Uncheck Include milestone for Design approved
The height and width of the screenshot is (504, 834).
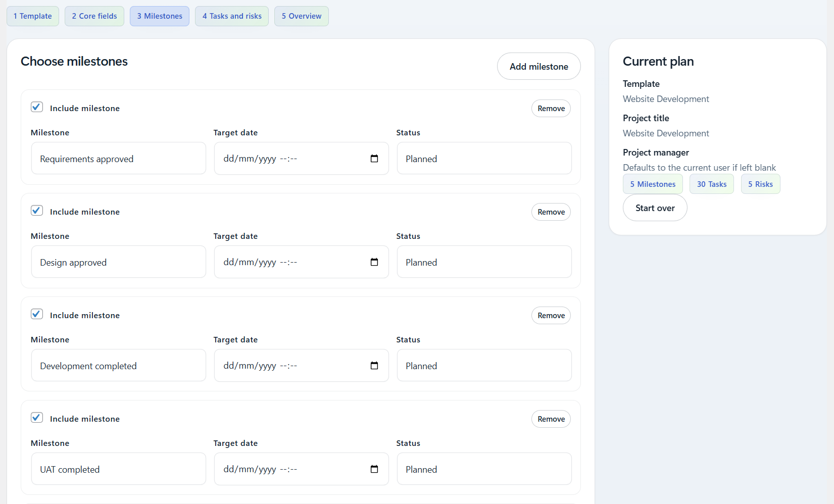[37, 211]
